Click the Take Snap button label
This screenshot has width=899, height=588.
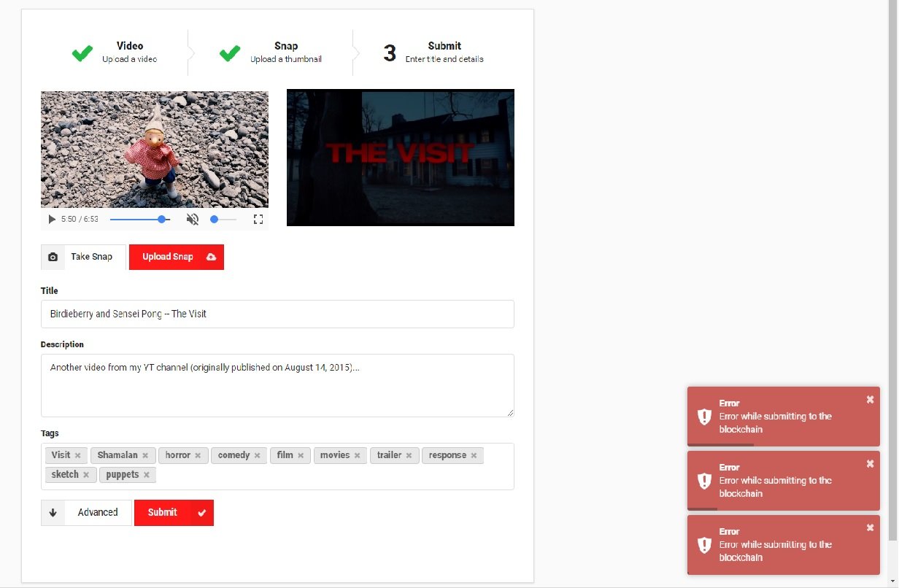(x=92, y=257)
